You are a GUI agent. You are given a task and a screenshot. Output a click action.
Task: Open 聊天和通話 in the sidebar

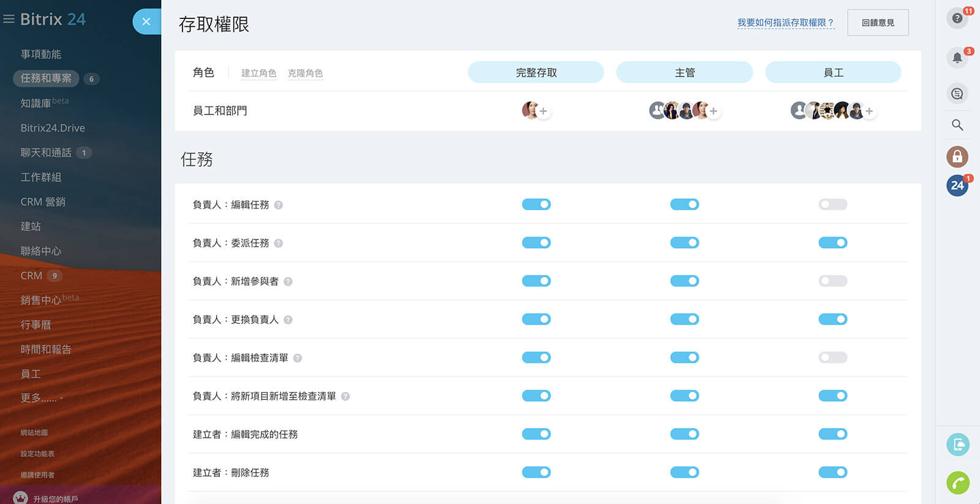(46, 152)
